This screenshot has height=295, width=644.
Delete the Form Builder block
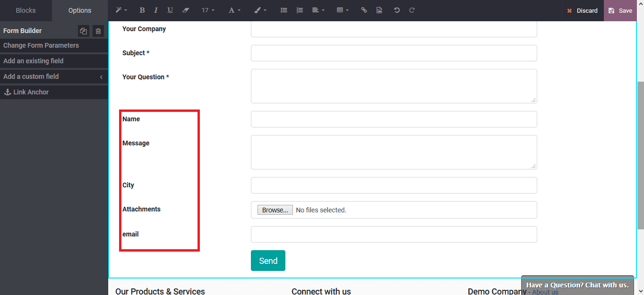98,31
